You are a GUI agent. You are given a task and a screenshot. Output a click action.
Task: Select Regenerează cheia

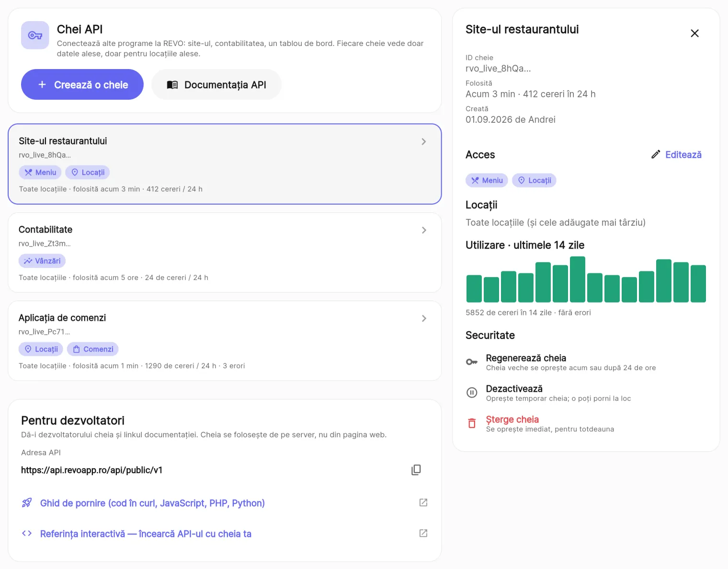pos(526,358)
